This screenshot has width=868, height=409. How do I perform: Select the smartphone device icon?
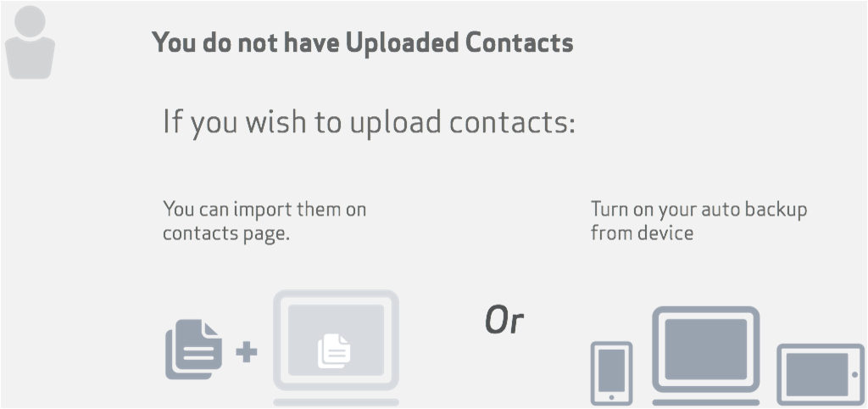tap(610, 373)
